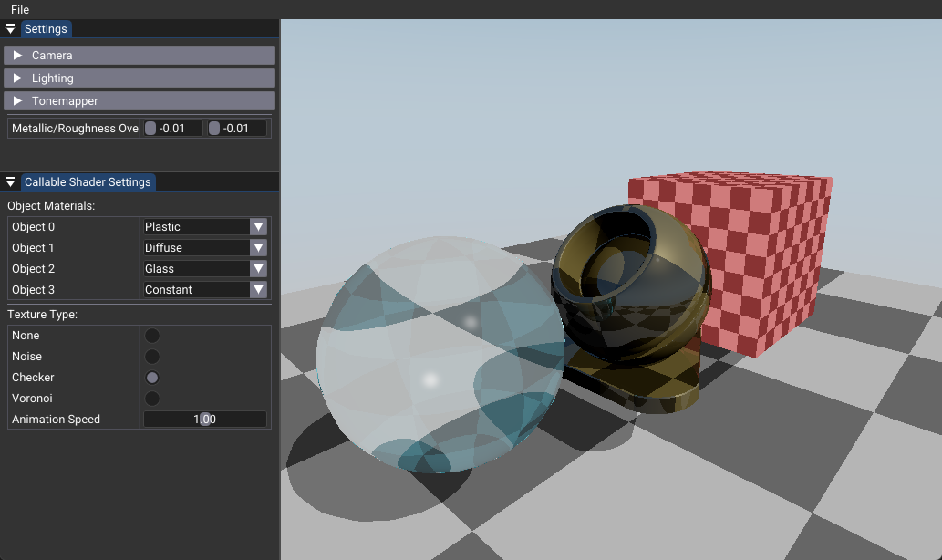Select the Checker texture type radio button
Image resolution: width=942 pixels, height=560 pixels.
[152, 378]
